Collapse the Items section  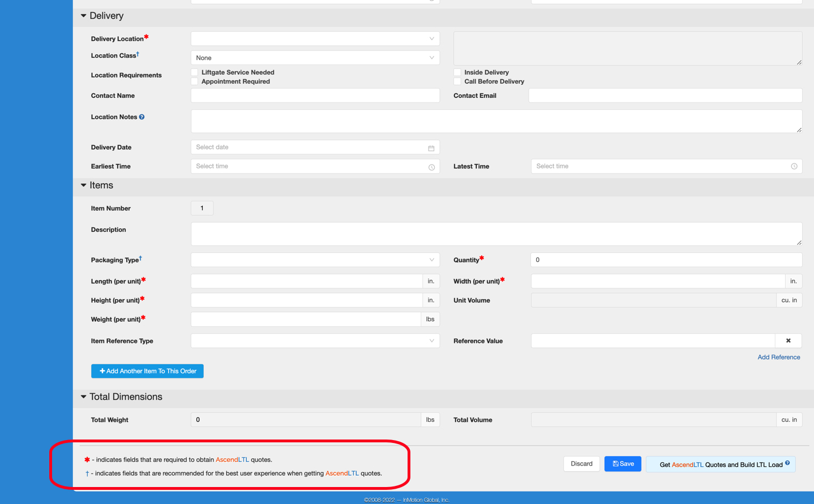pos(84,186)
